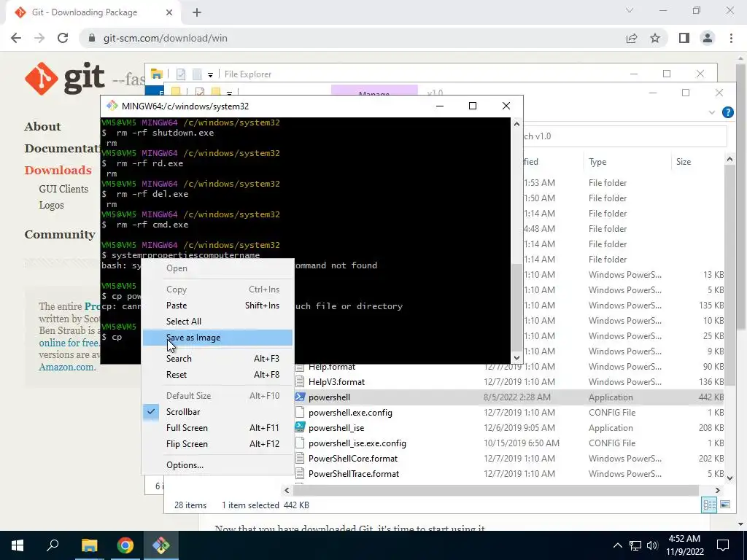747x560 pixels.
Task: Click the powershell application file icon
Action: (x=300, y=397)
